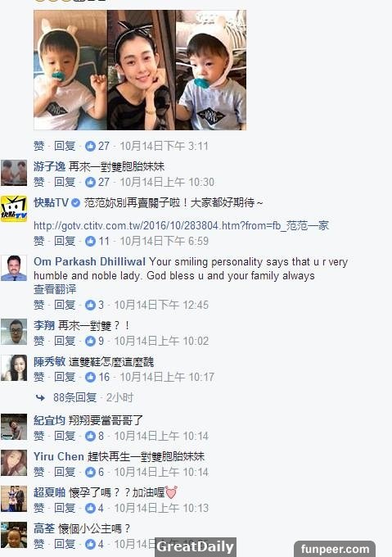
Task: Click 赞 under 高荃's comment
Action: 39,544
